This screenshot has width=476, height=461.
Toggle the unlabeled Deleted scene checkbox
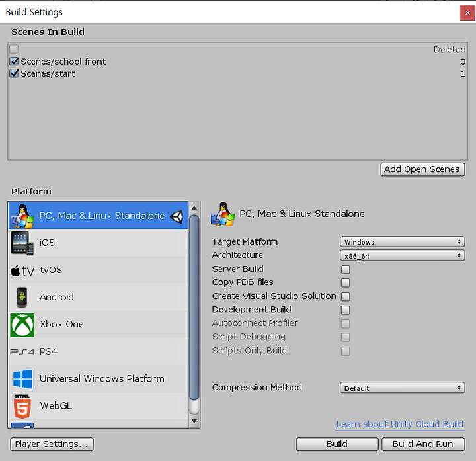(14, 49)
